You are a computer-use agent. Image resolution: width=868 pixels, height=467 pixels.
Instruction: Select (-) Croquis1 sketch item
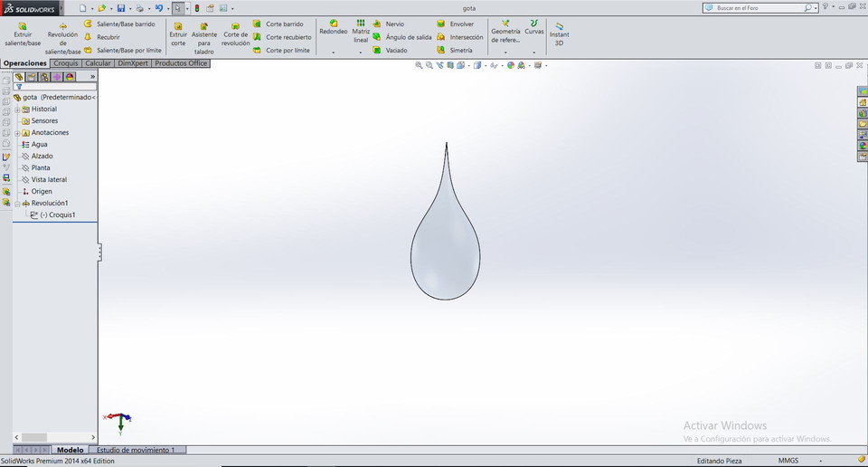pos(52,214)
